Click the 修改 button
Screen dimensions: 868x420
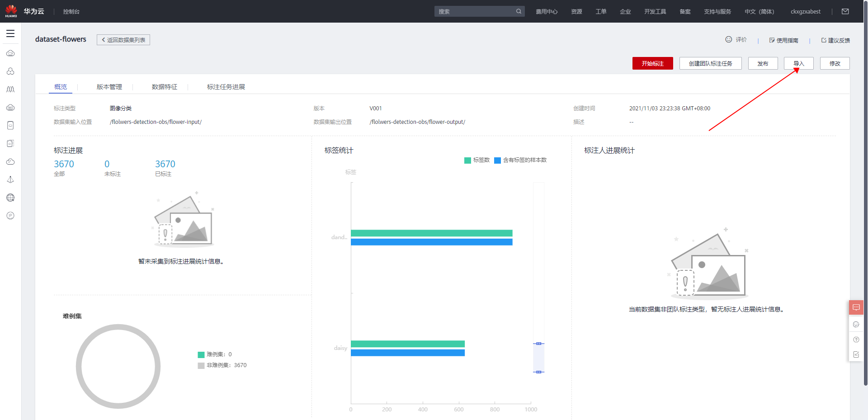pos(835,63)
